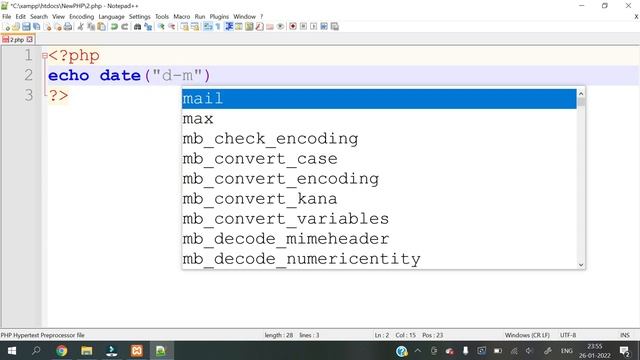Click the Open file toolbar icon
Viewport: 640px width, 360px height.
pos(16,27)
